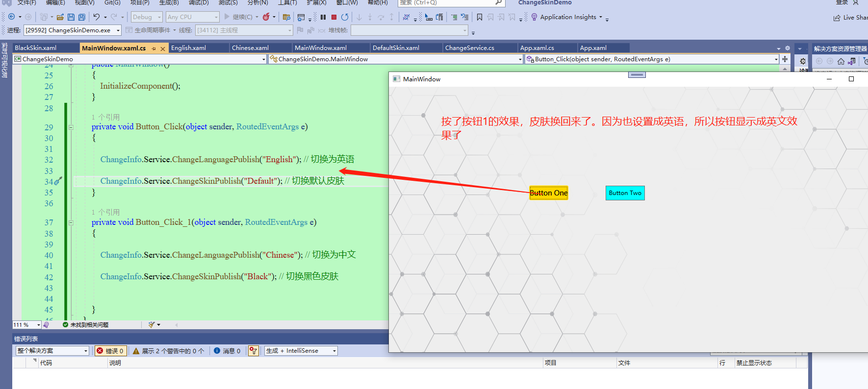Viewport: 868px width, 389px height.
Task: Click the settings gear beside the editor
Action: point(803,61)
